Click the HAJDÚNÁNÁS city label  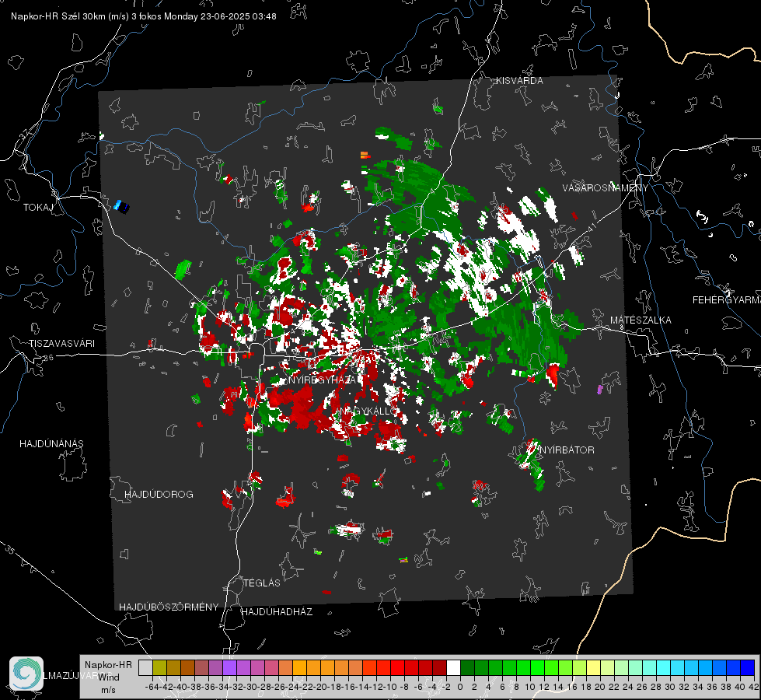(x=51, y=443)
